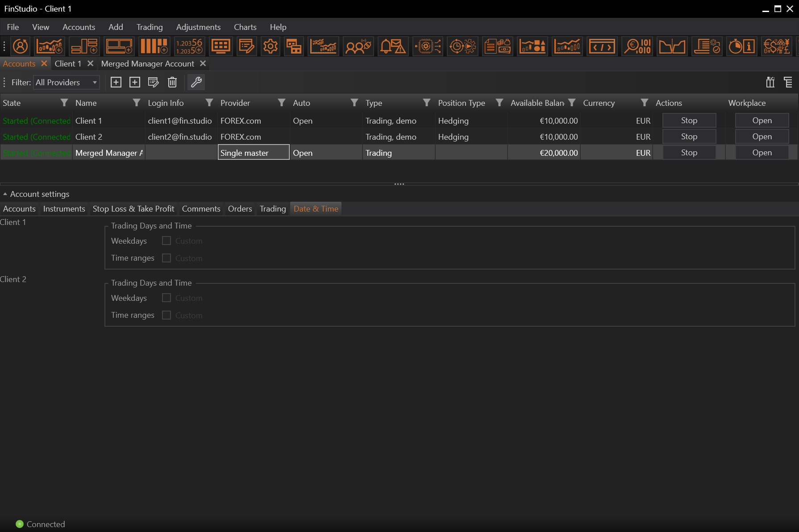Viewport: 799px width, 532px height.
Task: Stop the Client 2 account
Action: 689,137
